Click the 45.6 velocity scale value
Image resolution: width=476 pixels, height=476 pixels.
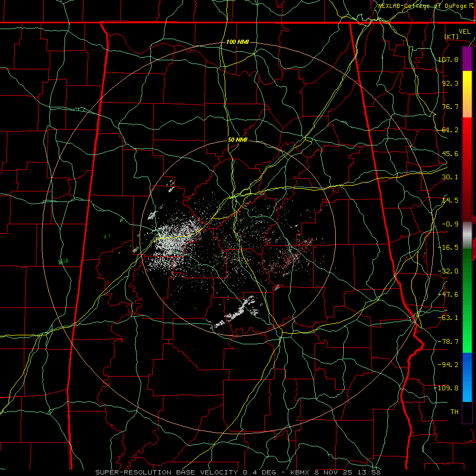[450, 153]
